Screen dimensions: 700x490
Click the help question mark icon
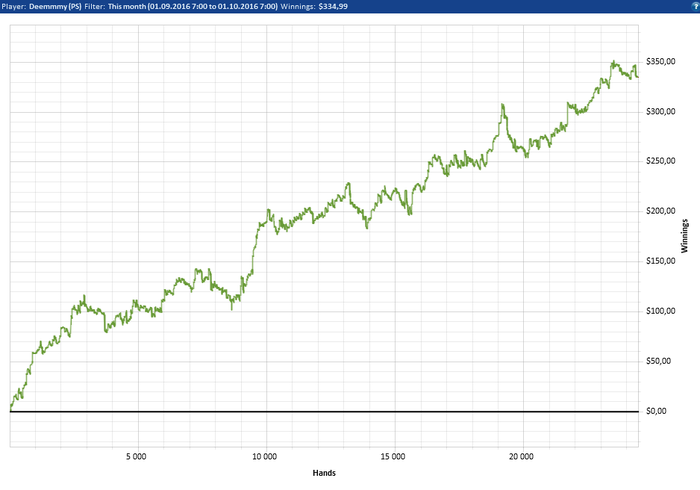coord(696,6)
